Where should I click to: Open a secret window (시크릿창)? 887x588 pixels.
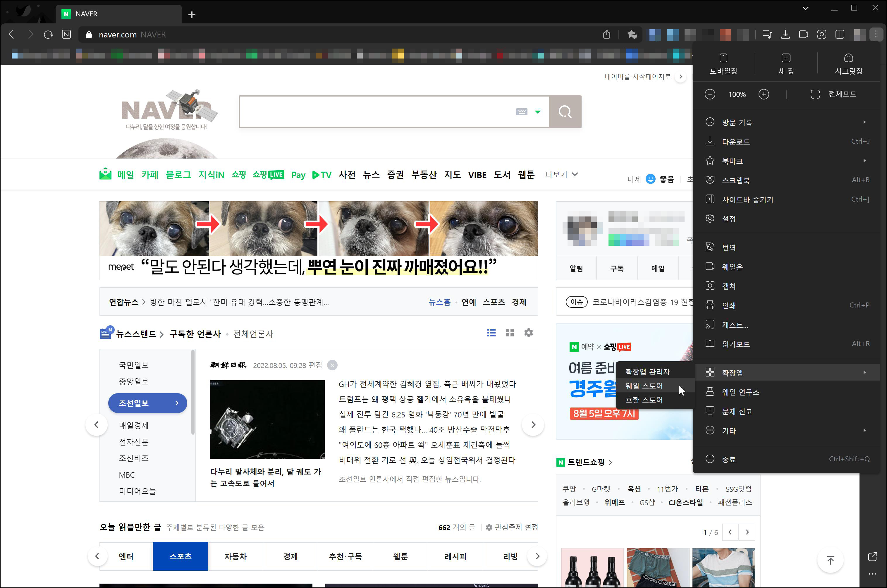848,64
